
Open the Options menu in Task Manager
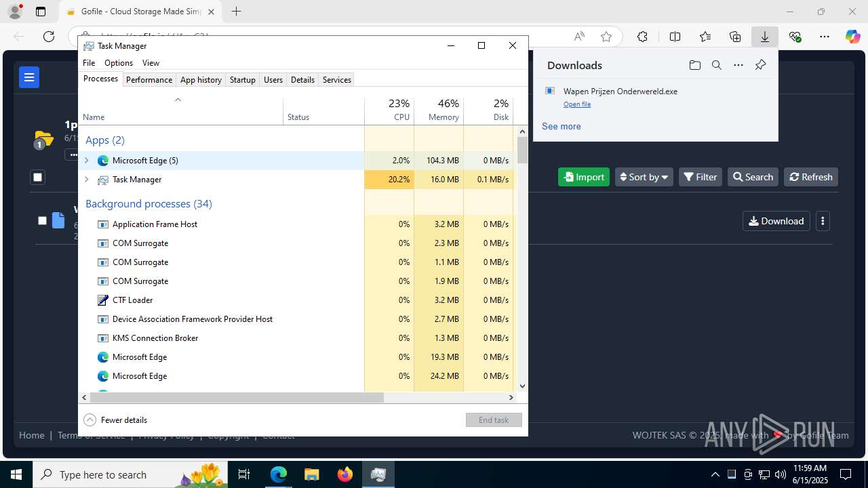[x=119, y=62]
